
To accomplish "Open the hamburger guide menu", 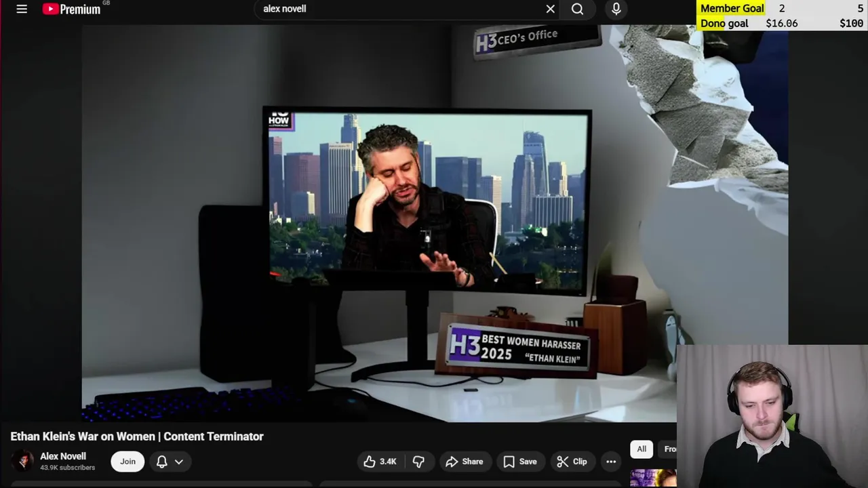I will click(x=22, y=9).
